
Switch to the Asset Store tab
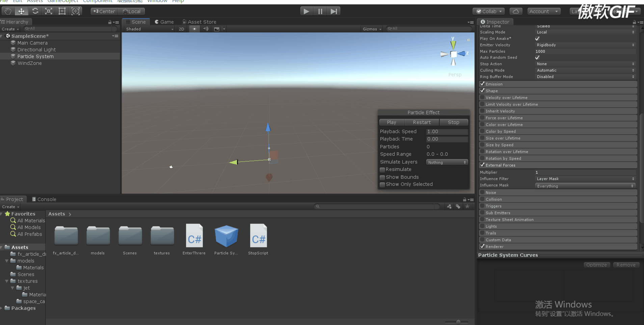coord(199,22)
